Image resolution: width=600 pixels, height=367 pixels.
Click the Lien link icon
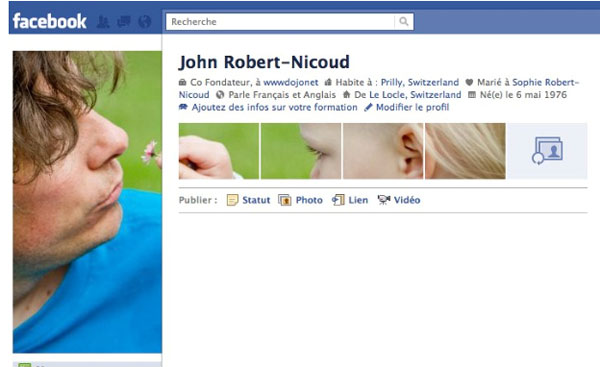click(338, 200)
